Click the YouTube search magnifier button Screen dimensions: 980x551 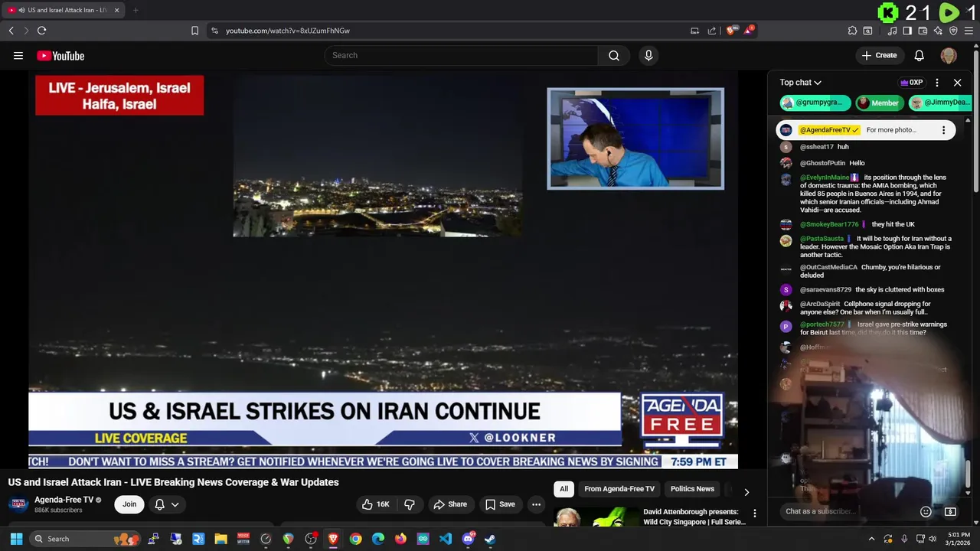(x=614, y=55)
